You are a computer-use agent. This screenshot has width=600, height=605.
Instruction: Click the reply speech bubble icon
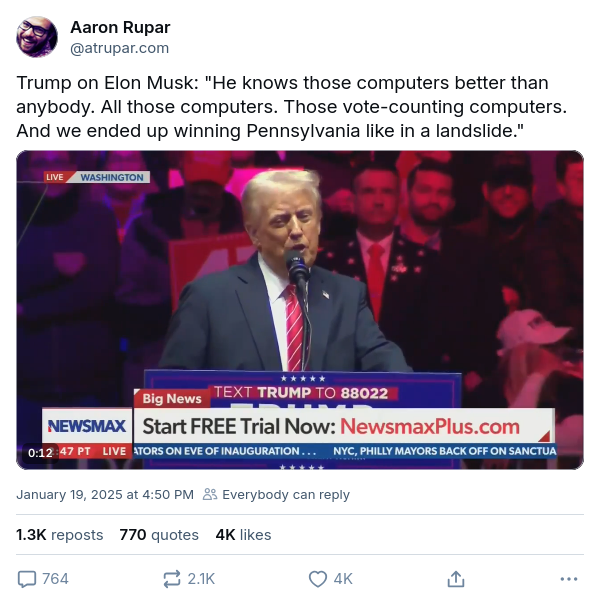click(27, 579)
